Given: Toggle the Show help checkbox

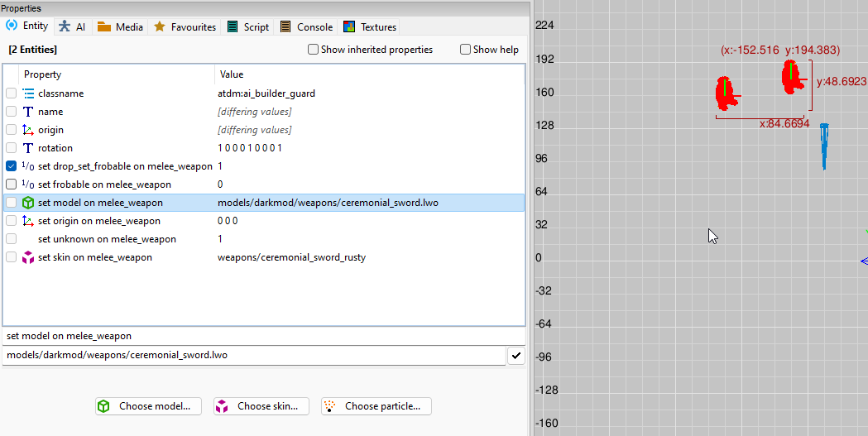Looking at the screenshot, I should coord(466,50).
